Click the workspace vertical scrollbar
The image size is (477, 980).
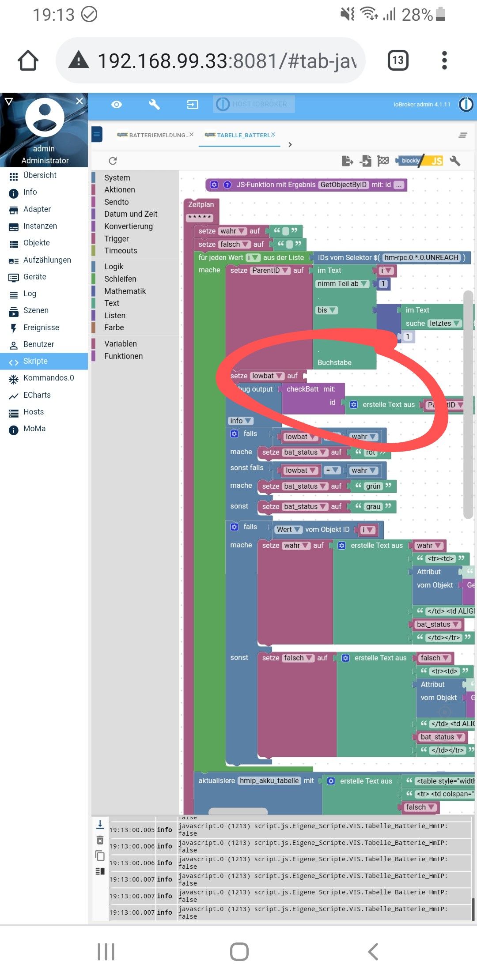468,404
